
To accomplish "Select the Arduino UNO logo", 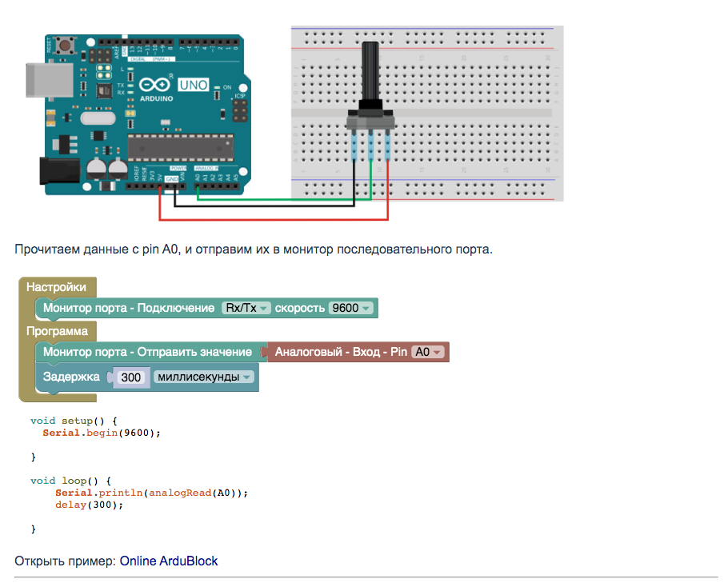I will (194, 86).
